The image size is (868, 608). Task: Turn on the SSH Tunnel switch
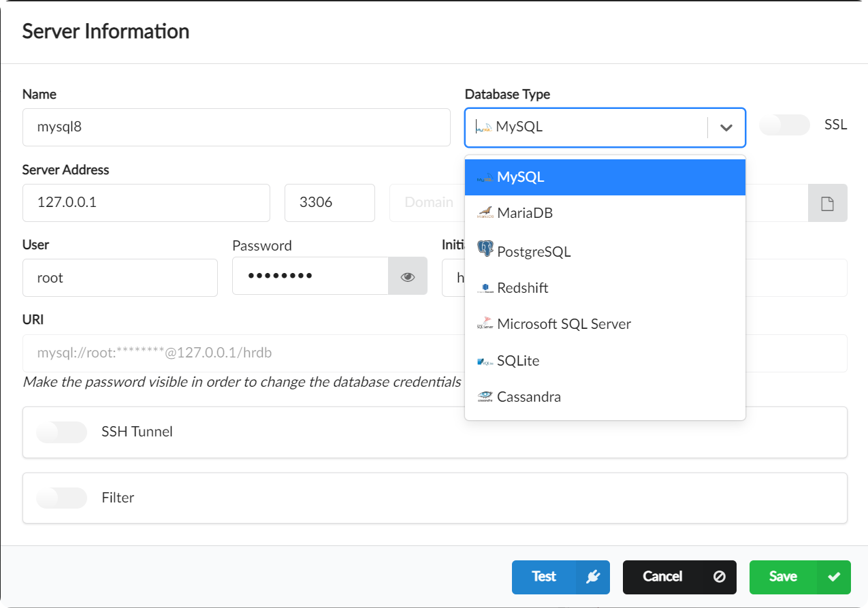62,432
